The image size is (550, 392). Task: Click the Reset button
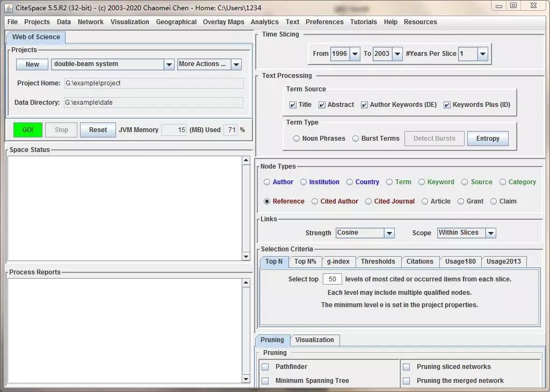point(98,130)
